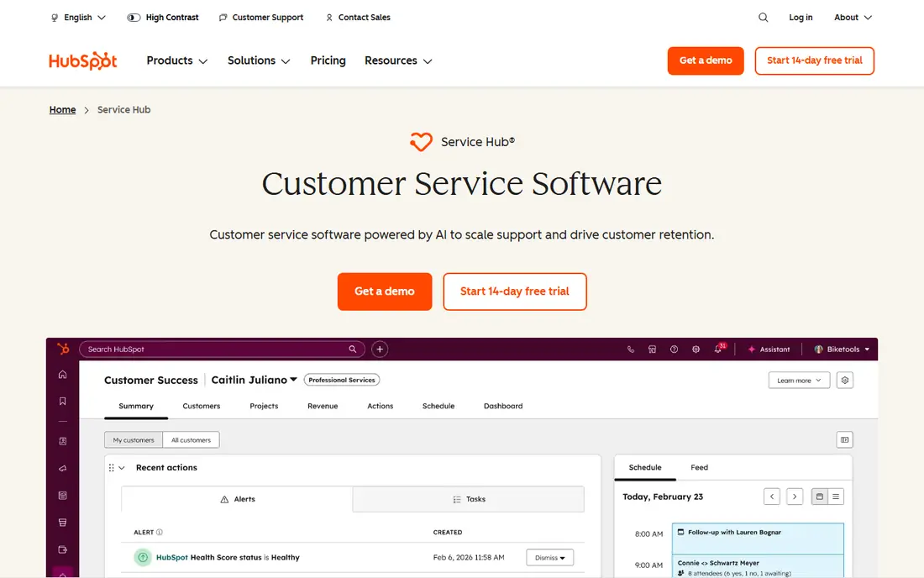The width and height of the screenshot is (924, 578).
Task: Click the home icon in left sidebar
Action: tap(62, 375)
